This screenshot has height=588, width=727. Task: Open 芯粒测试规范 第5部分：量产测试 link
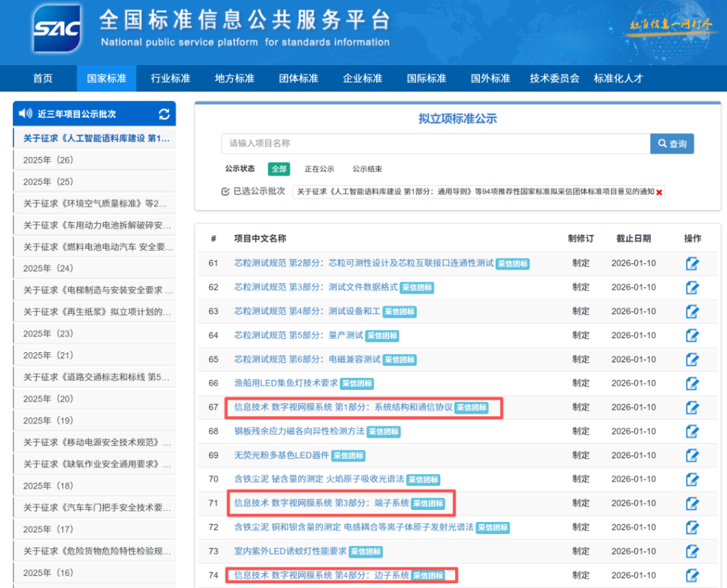(297, 335)
